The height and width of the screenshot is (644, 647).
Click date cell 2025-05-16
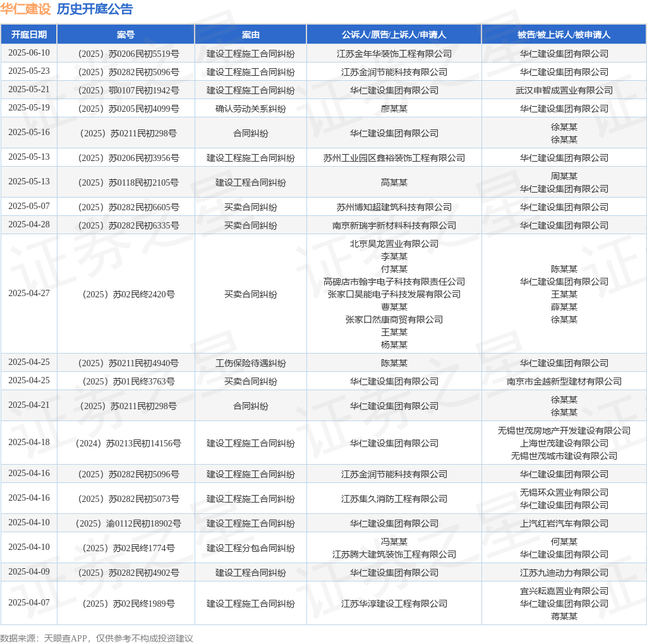pos(29,133)
